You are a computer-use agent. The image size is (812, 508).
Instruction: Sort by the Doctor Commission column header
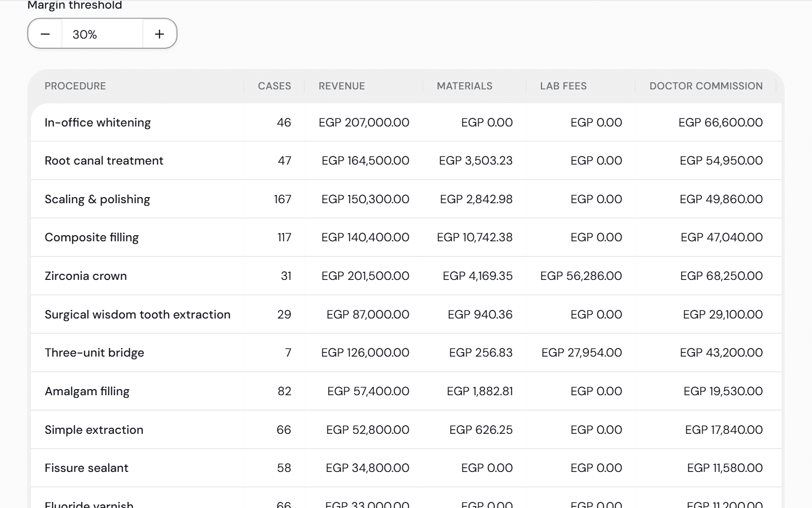[x=706, y=86]
